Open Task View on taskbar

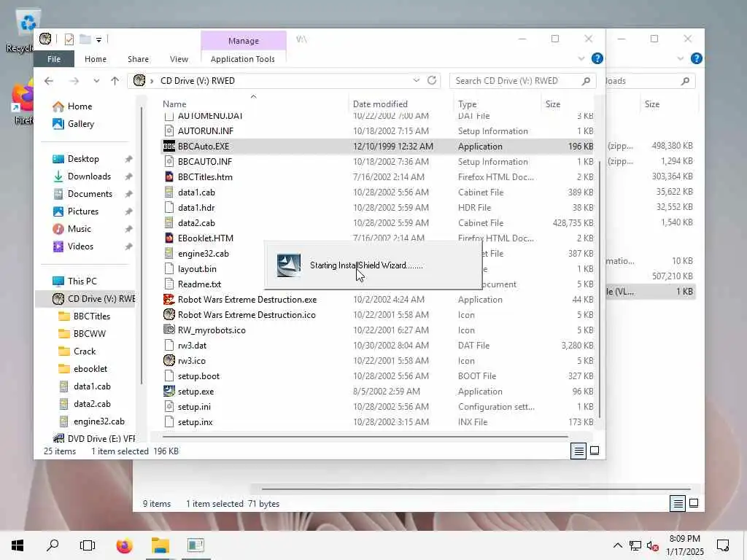click(x=88, y=545)
